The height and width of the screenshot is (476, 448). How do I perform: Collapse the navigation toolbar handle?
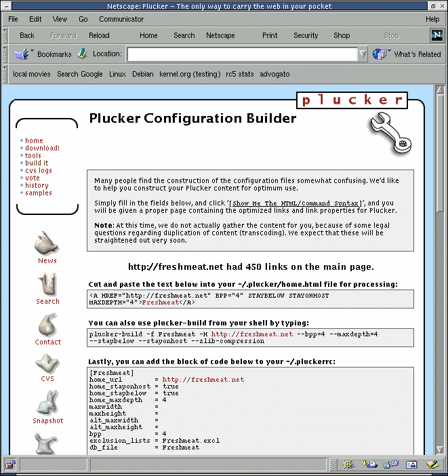(5, 35)
